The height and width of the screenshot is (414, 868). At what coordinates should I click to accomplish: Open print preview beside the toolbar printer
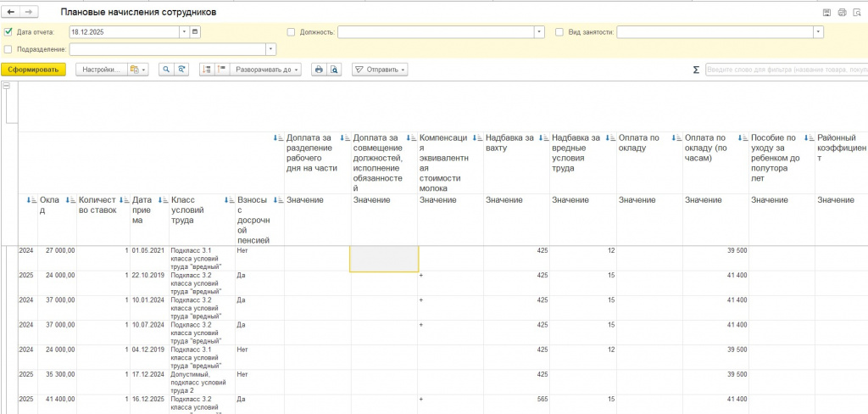(334, 70)
